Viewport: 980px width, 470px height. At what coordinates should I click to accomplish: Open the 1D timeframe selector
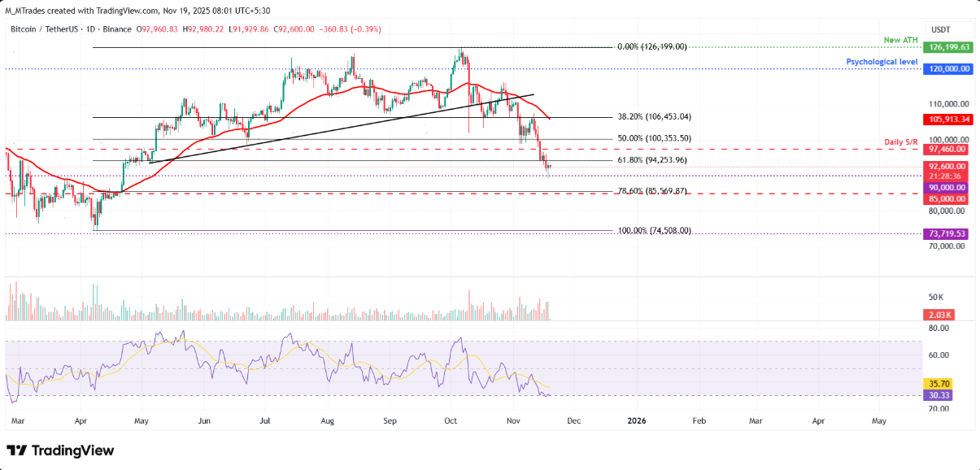pyautogui.click(x=89, y=29)
